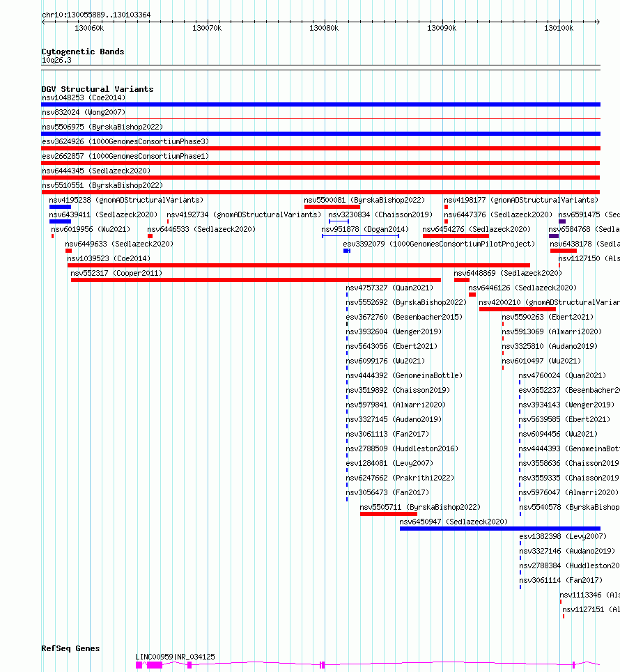
Task: Click nsv4200210 gnomAD variant label
Action: coord(549,302)
